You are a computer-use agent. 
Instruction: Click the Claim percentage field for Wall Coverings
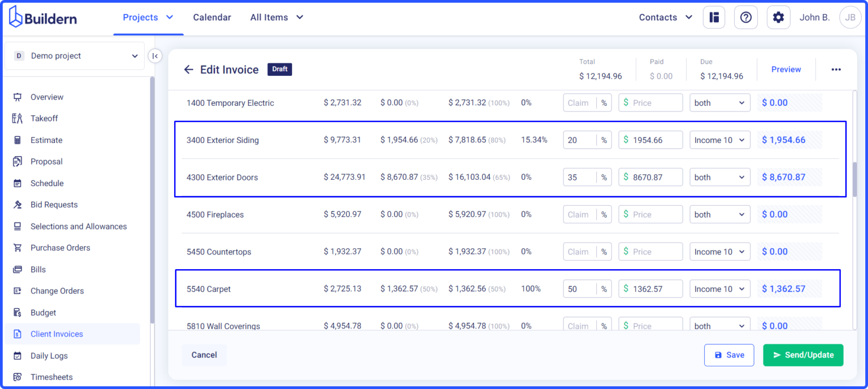tap(582, 326)
